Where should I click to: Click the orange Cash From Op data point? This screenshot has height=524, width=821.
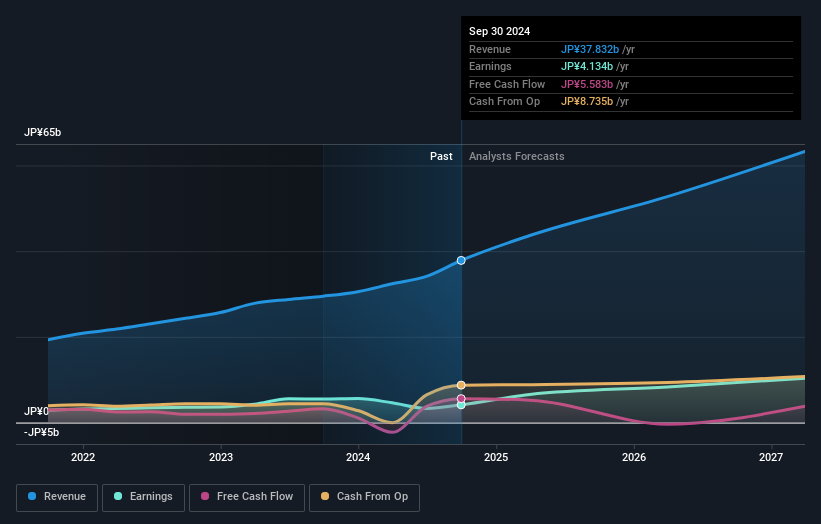click(x=461, y=385)
